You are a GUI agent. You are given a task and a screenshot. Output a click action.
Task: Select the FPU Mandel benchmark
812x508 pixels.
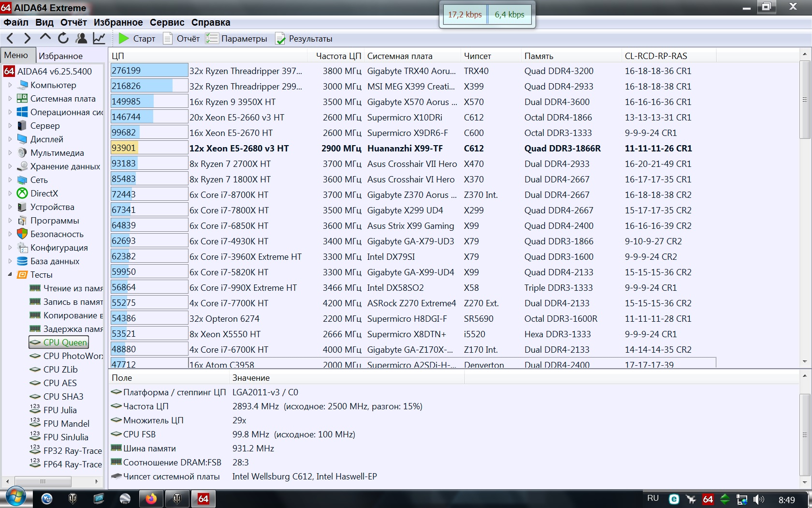click(x=59, y=424)
